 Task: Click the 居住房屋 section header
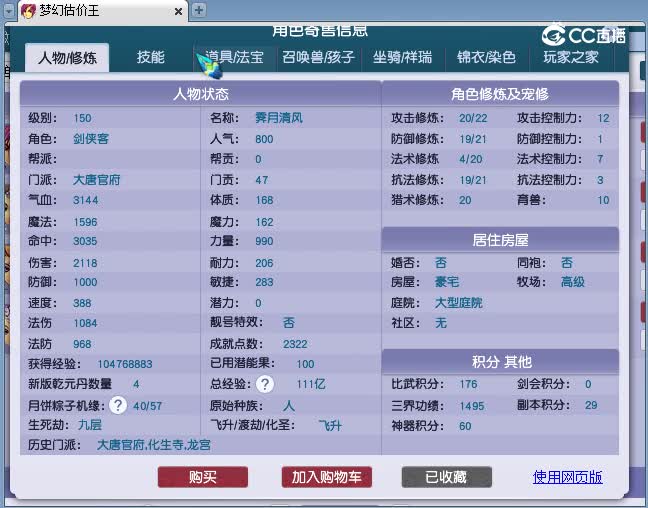point(500,240)
